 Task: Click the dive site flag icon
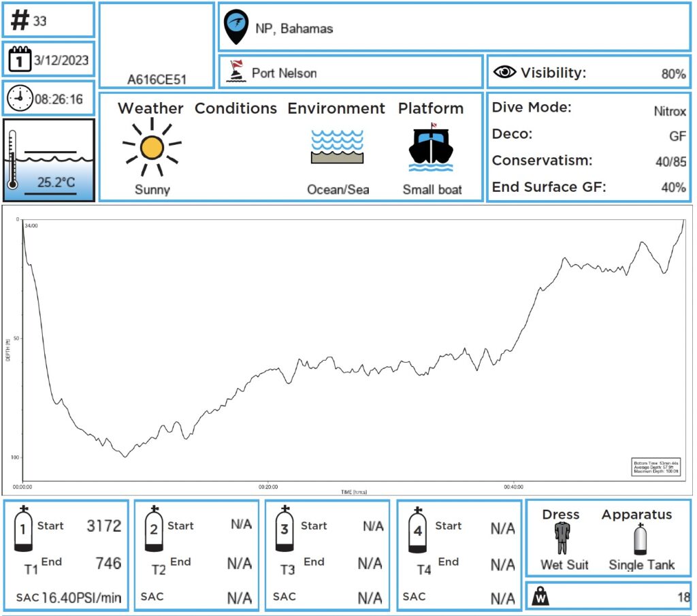pyautogui.click(x=236, y=72)
